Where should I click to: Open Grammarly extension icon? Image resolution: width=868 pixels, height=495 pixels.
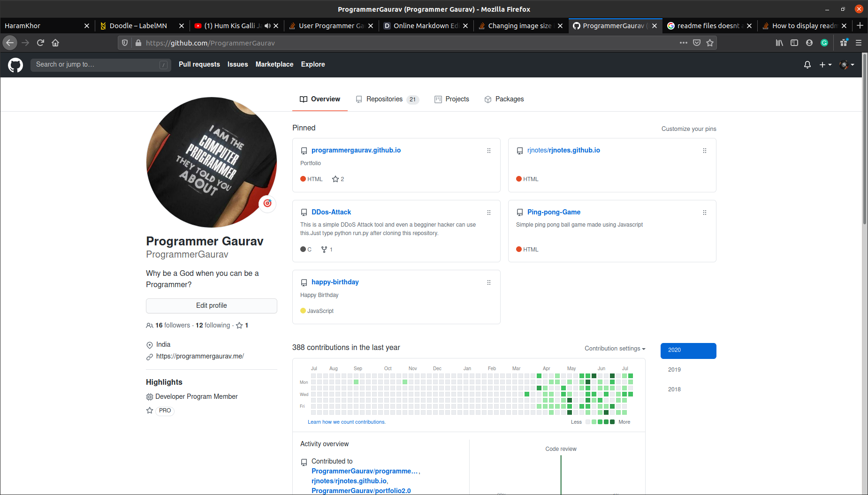pos(824,43)
